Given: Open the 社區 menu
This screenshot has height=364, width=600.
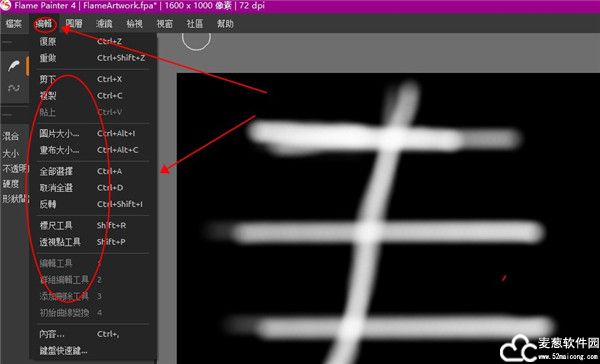Looking at the screenshot, I should coord(195,24).
